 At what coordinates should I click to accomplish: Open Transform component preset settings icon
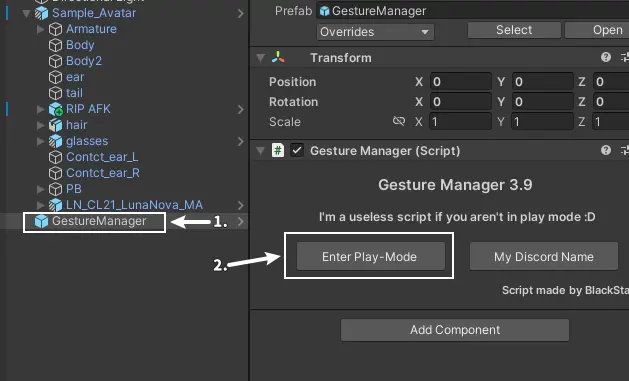(625, 57)
